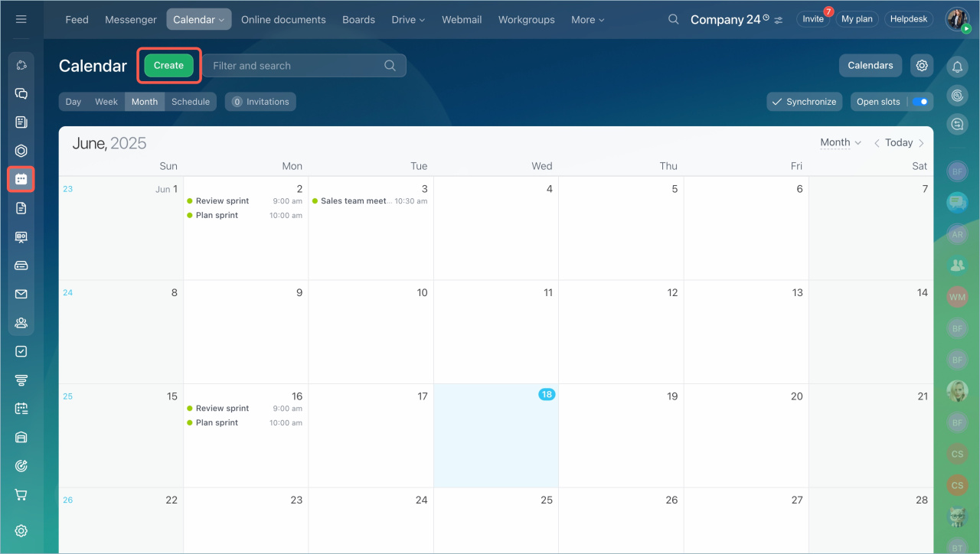Open Messenger chat icon in left sidebar

pyautogui.click(x=21, y=94)
